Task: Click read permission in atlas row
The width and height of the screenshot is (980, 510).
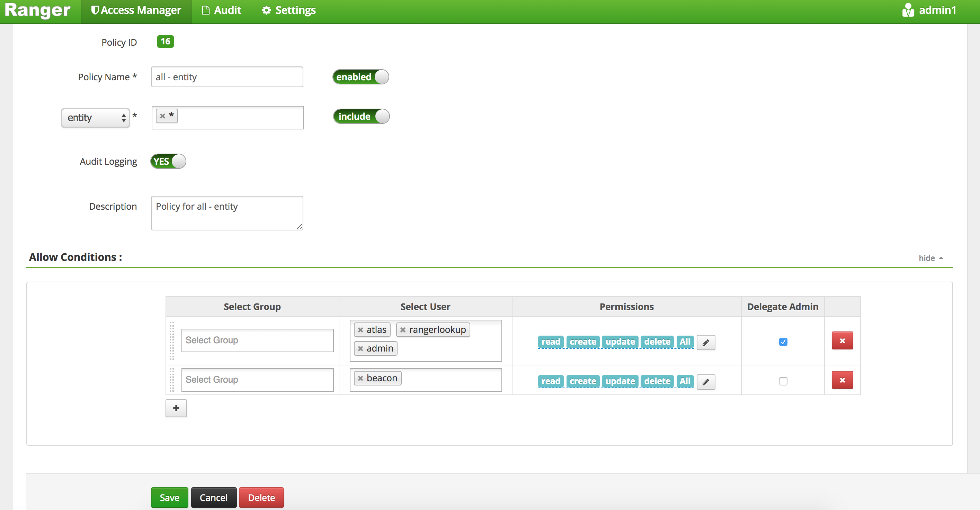Action: tap(551, 341)
